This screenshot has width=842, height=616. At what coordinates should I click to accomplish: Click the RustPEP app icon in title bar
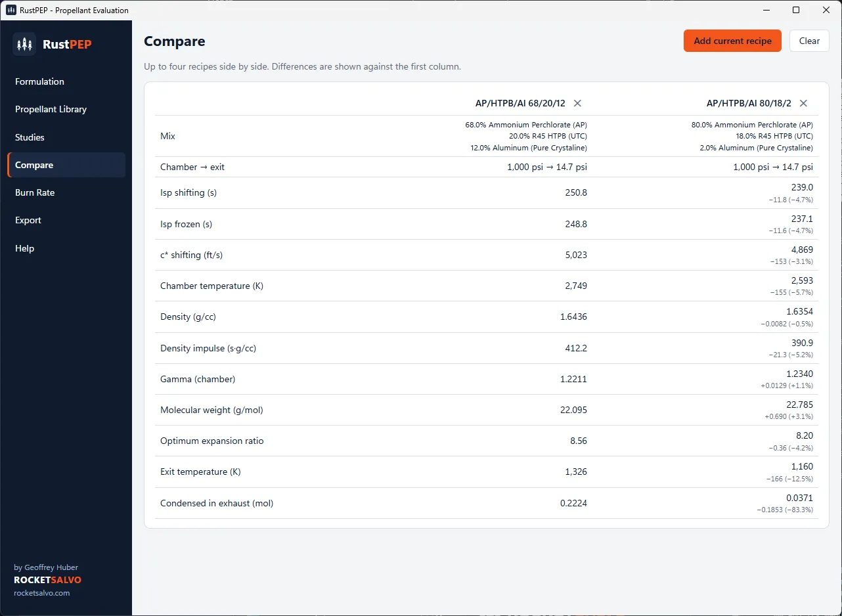pos(11,11)
